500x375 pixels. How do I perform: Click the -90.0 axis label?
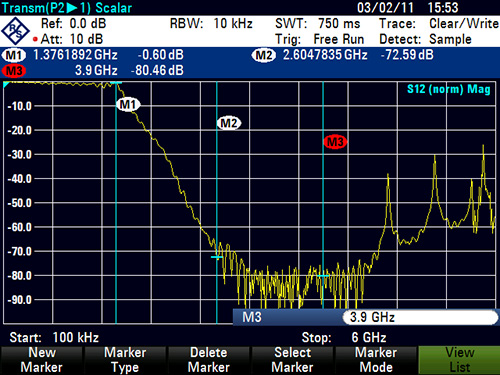coord(20,300)
